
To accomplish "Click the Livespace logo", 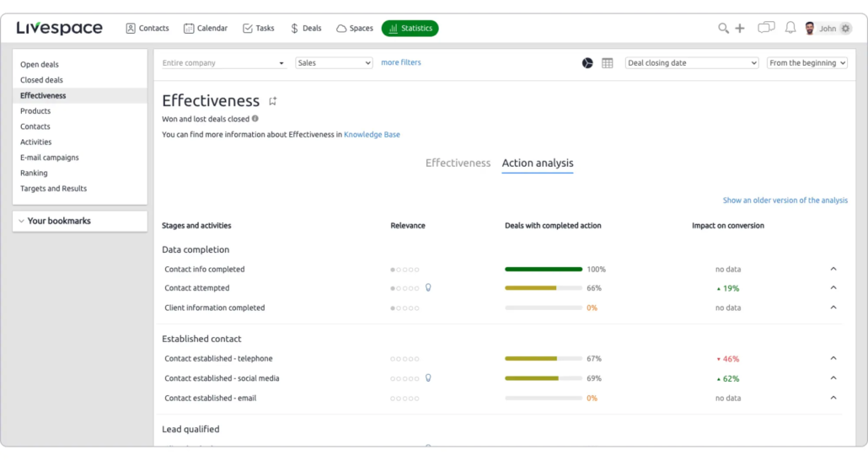I will click(x=59, y=28).
